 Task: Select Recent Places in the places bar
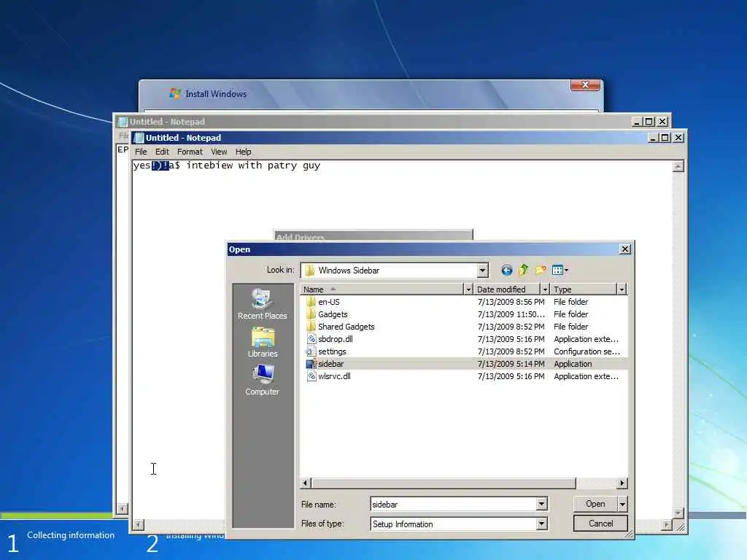click(x=263, y=304)
